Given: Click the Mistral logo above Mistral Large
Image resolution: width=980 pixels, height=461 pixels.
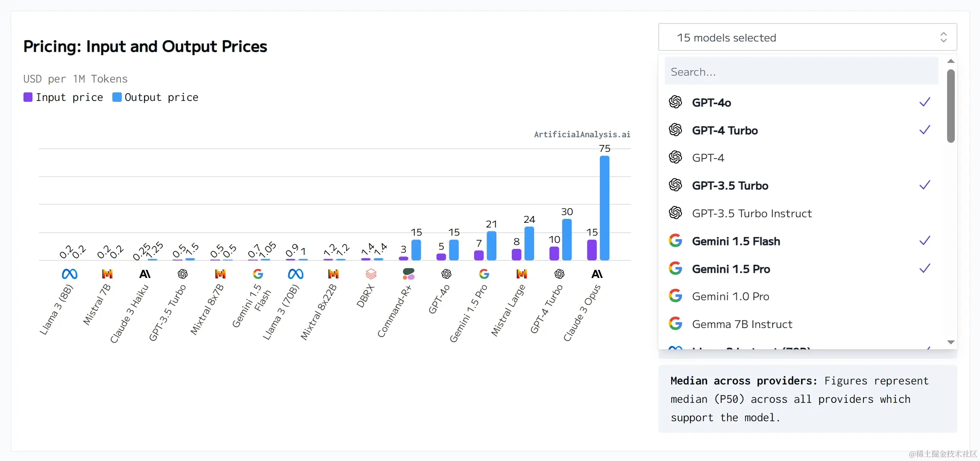Looking at the screenshot, I should tap(522, 274).
